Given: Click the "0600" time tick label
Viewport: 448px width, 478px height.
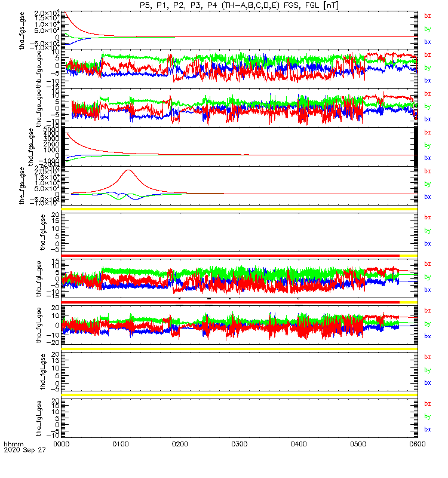Looking at the screenshot, I should click(x=417, y=444).
